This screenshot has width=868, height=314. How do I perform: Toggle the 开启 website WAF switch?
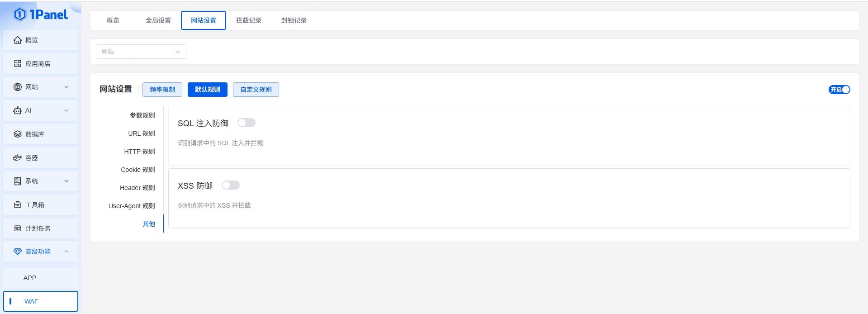point(839,90)
